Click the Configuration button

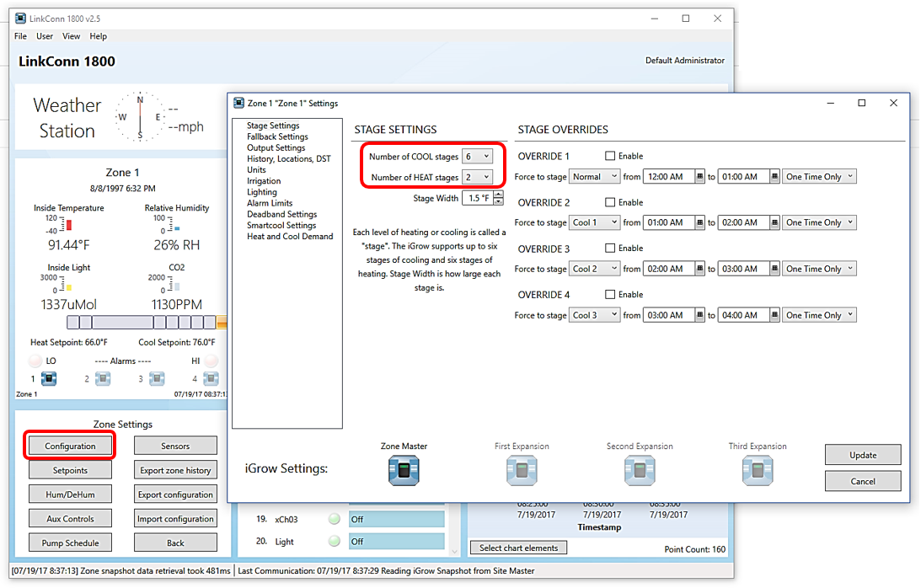click(70, 446)
